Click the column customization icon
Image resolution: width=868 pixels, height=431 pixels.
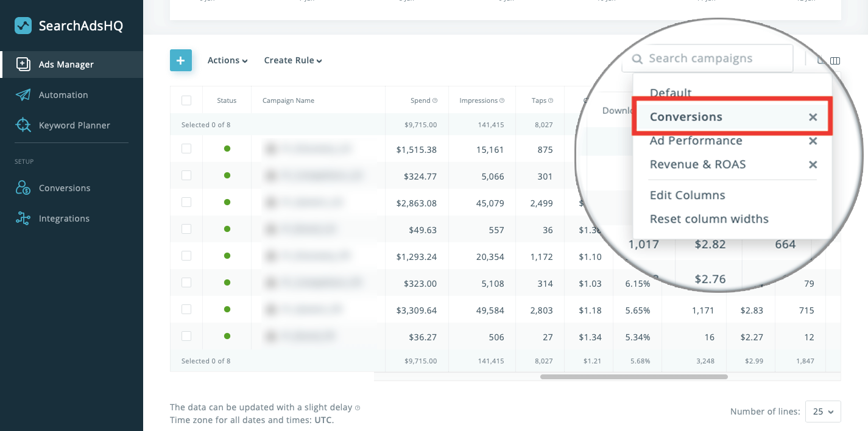point(834,60)
